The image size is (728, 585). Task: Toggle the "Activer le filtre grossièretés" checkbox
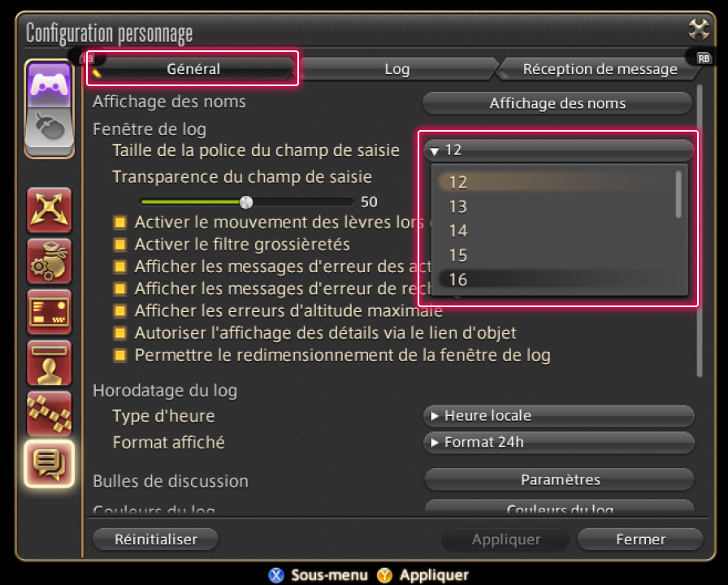(120, 244)
